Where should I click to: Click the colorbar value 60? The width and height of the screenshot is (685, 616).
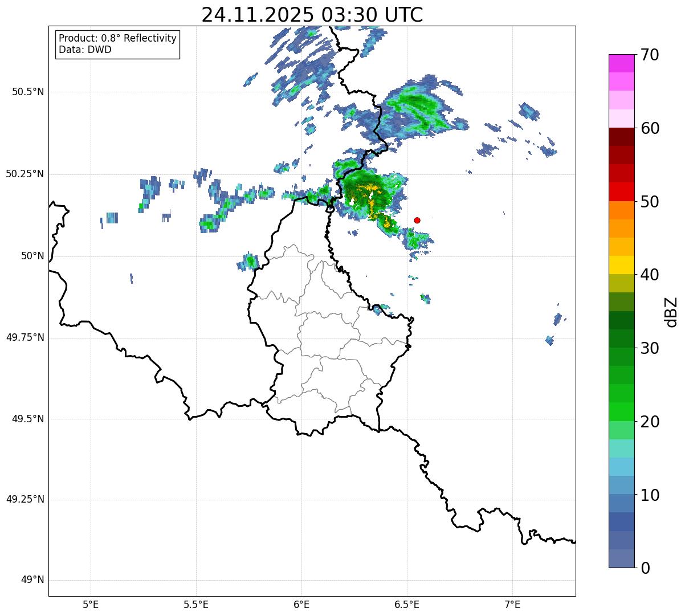coord(650,128)
